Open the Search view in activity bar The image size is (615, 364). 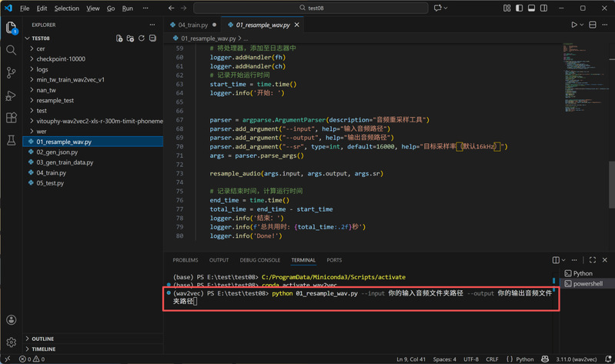click(11, 50)
